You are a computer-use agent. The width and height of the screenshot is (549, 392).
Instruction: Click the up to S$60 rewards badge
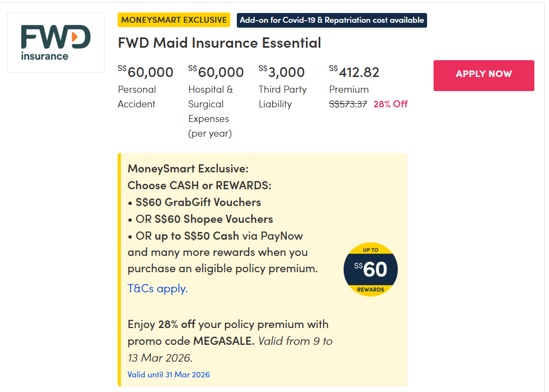click(371, 269)
